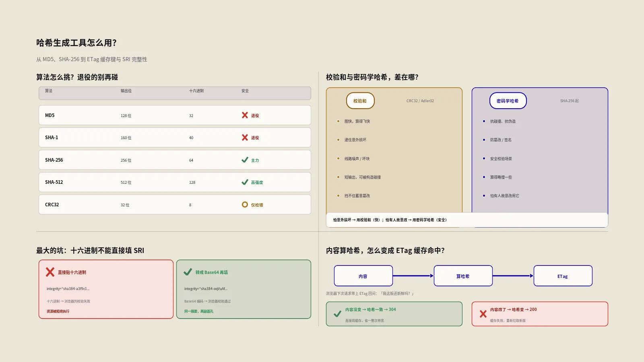Image resolution: width=644 pixels, height=362 pixels.
Task: Click the red X beside 直接贴十六进制
Action: [50, 272]
